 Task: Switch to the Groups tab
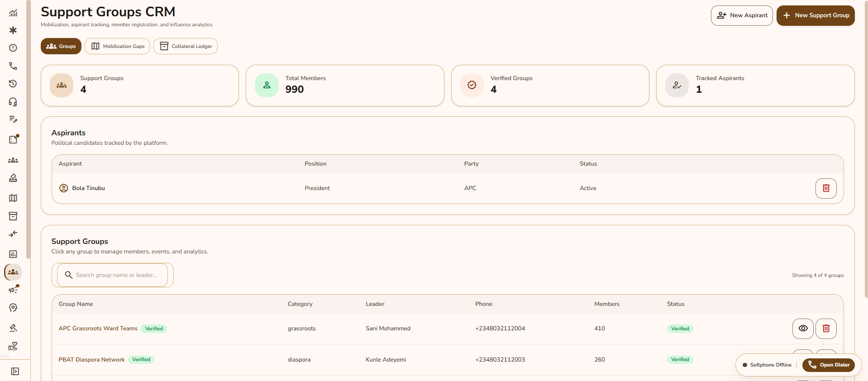click(61, 46)
